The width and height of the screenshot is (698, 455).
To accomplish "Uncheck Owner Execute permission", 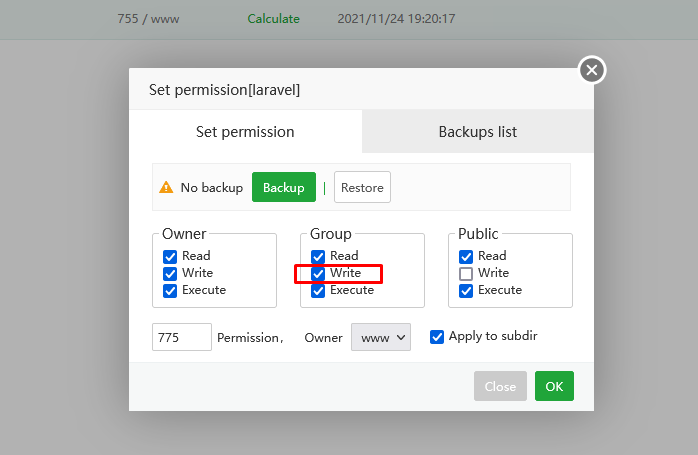I will pos(170,290).
